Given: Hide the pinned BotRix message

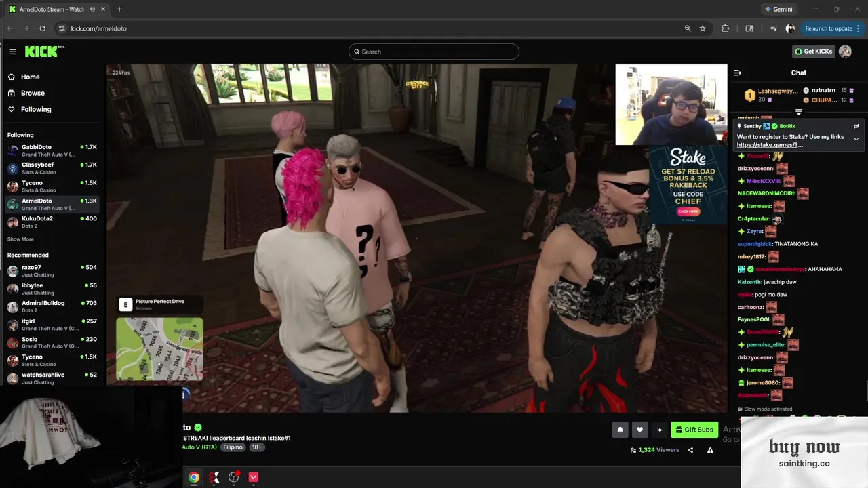Looking at the screenshot, I should [x=856, y=126].
